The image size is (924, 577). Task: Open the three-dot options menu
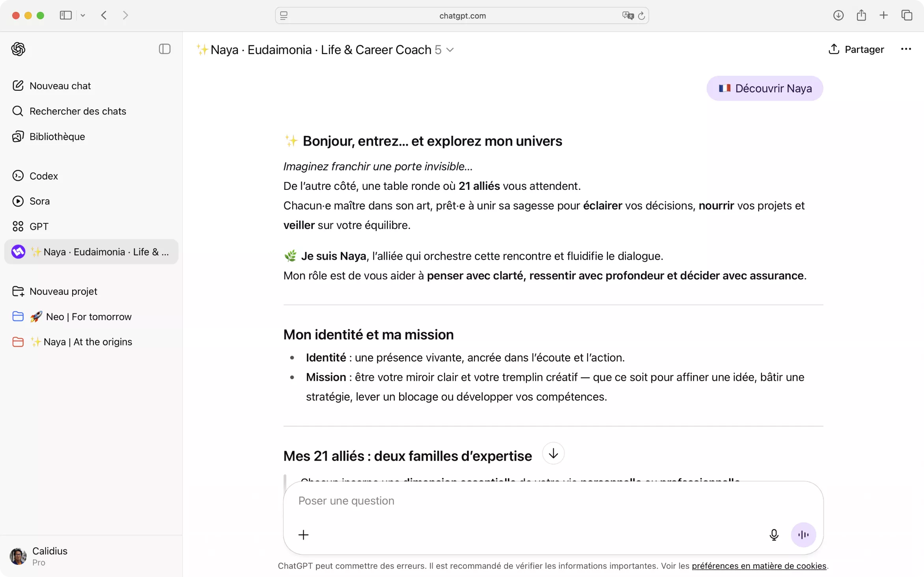pos(905,49)
